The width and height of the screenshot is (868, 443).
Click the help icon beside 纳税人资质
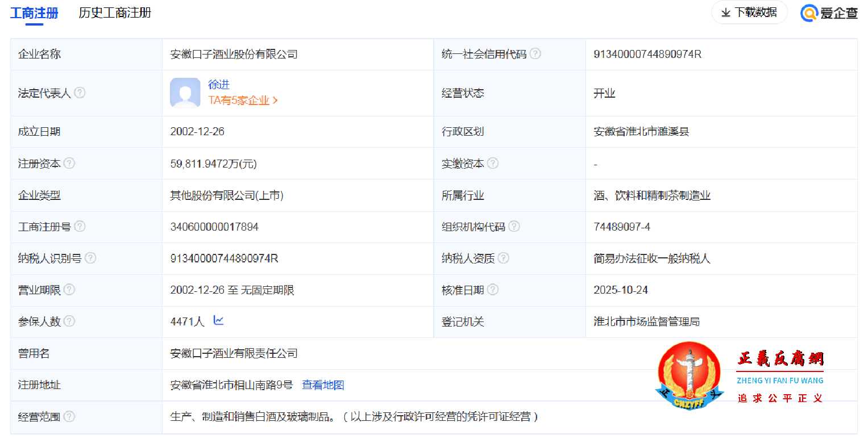click(503, 258)
